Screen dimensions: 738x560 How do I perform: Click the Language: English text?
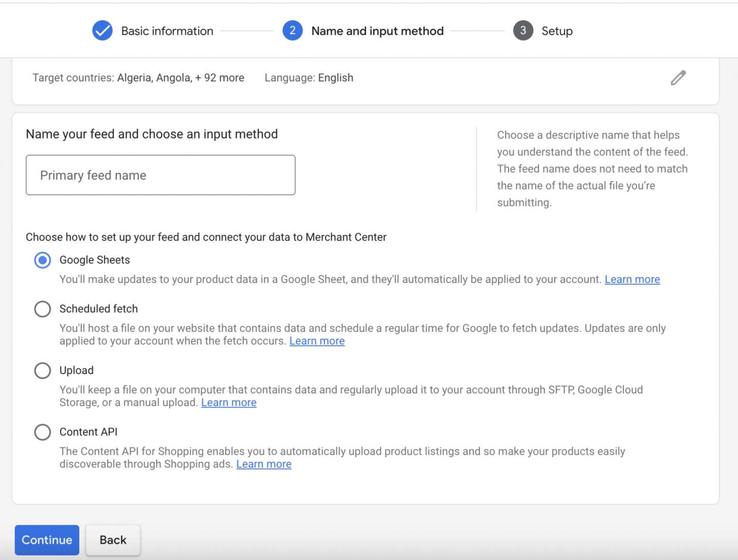pyautogui.click(x=309, y=78)
